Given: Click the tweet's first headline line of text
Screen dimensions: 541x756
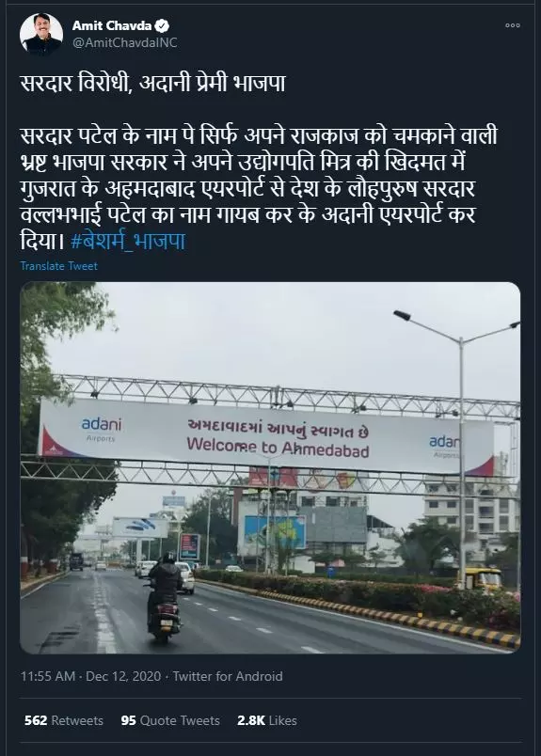Looking at the screenshot, I should [x=153, y=84].
